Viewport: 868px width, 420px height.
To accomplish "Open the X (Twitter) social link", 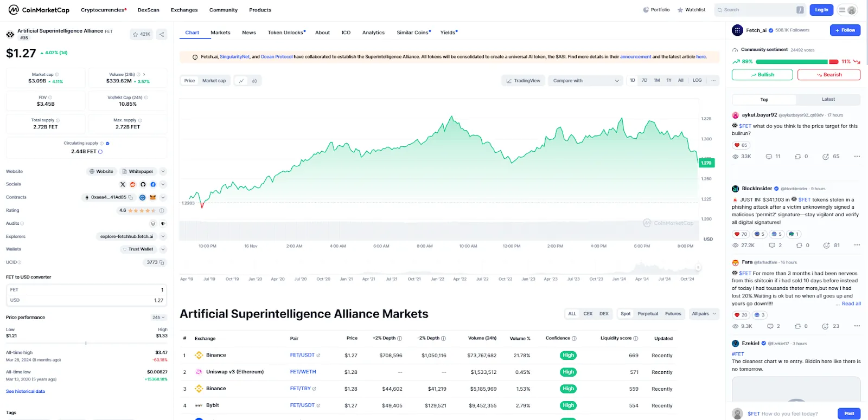I will 123,184.
